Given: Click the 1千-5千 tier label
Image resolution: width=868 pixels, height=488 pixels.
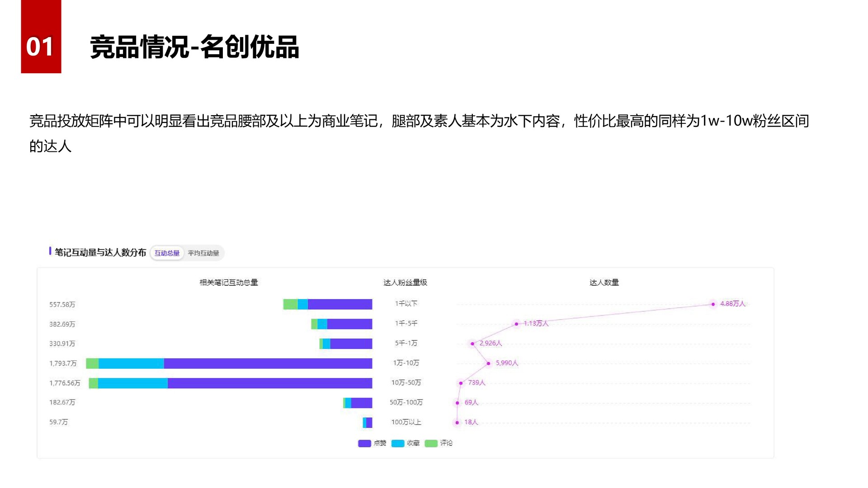Looking at the screenshot, I should coord(406,324).
